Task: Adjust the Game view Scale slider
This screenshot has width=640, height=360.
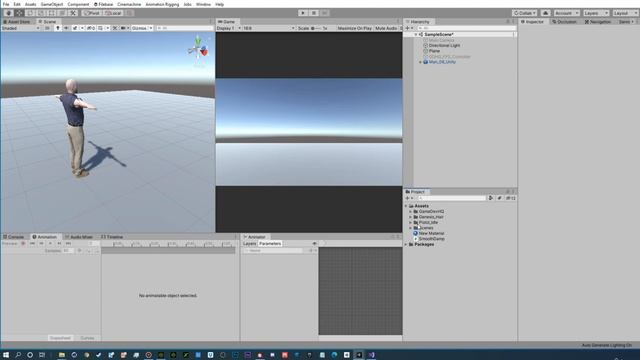Action: tap(317, 28)
